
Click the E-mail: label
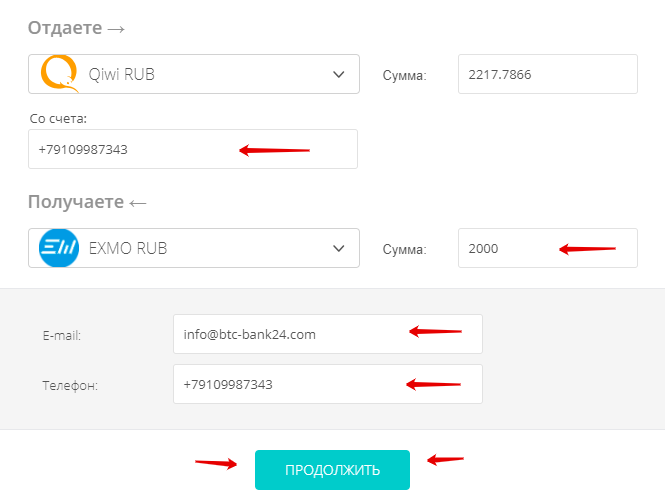[x=62, y=336]
